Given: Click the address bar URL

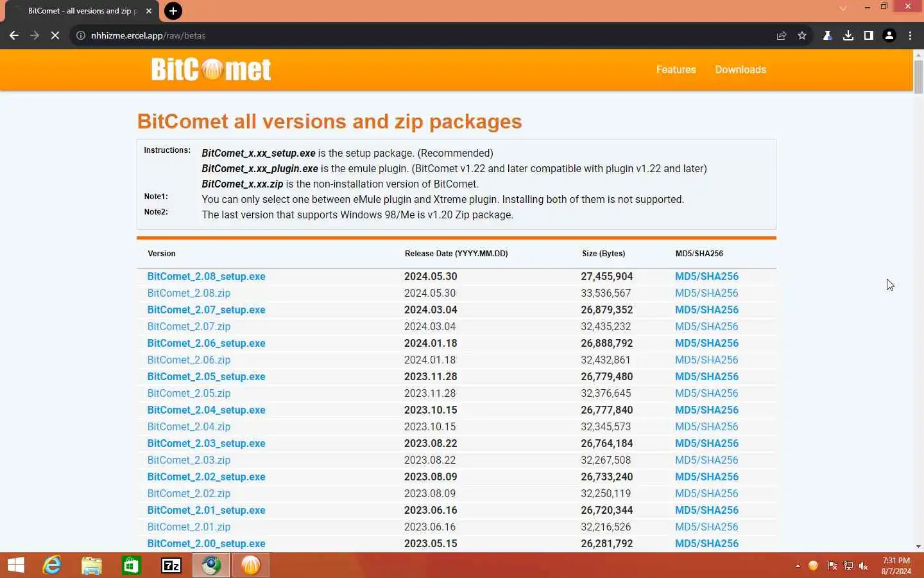Looking at the screenshot, I should (x=148, y=35).
